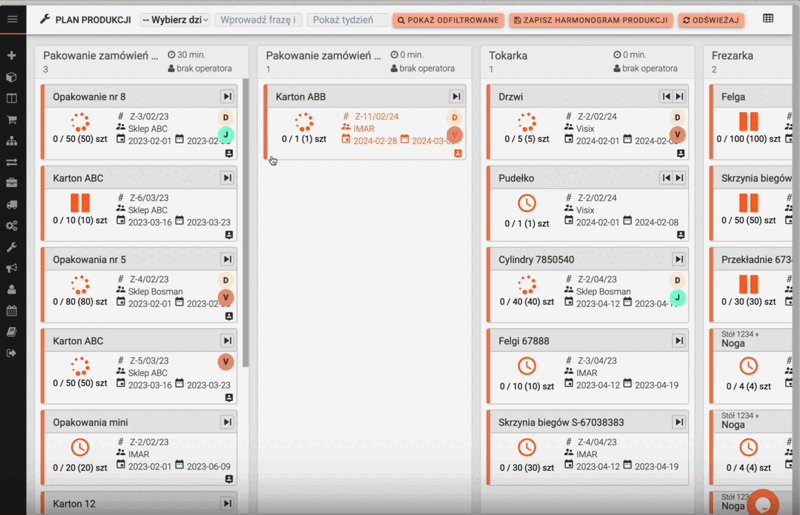Click the logout arrow icon in sidebar
This screenshot has width=800, height=515.
(12, 353)
